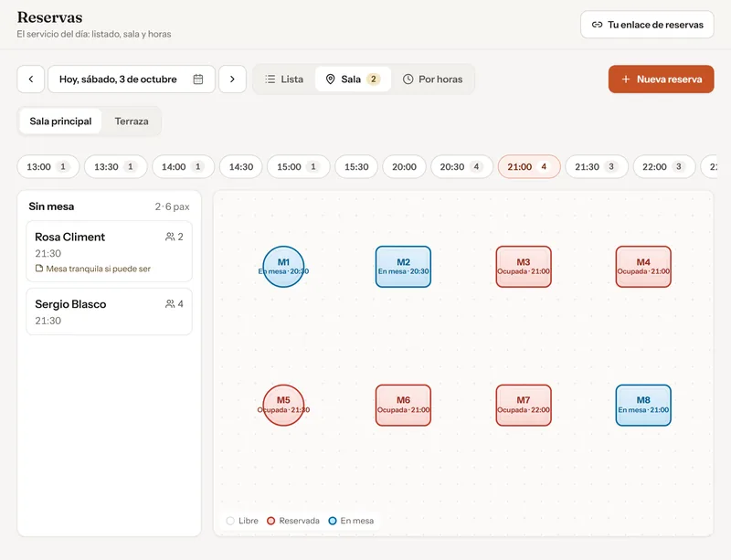Switch to Por horas view
This screenshot has width=731, height=560.
point(432,79)
